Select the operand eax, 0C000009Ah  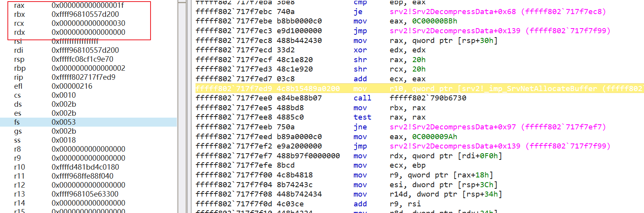423,137
